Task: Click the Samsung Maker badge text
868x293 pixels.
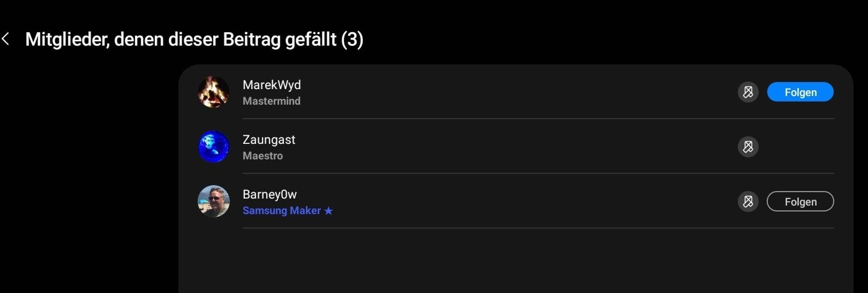Action: point(282,210)
